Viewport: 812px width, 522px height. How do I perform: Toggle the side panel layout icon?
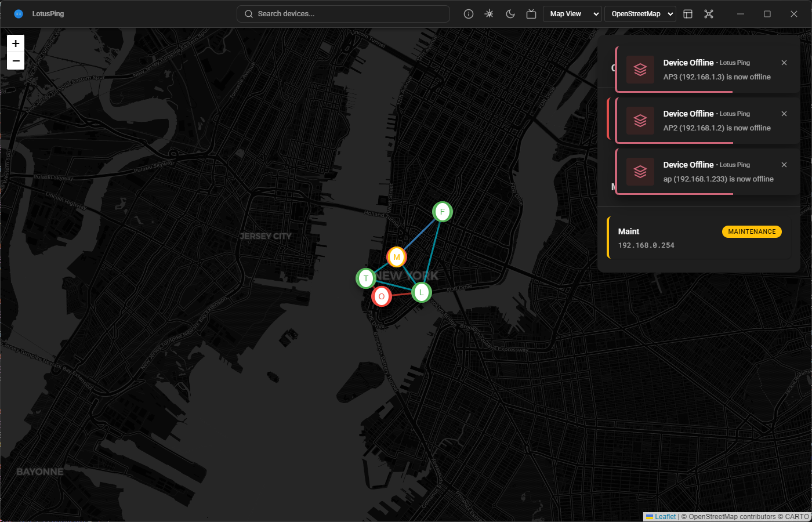point(688,14)
